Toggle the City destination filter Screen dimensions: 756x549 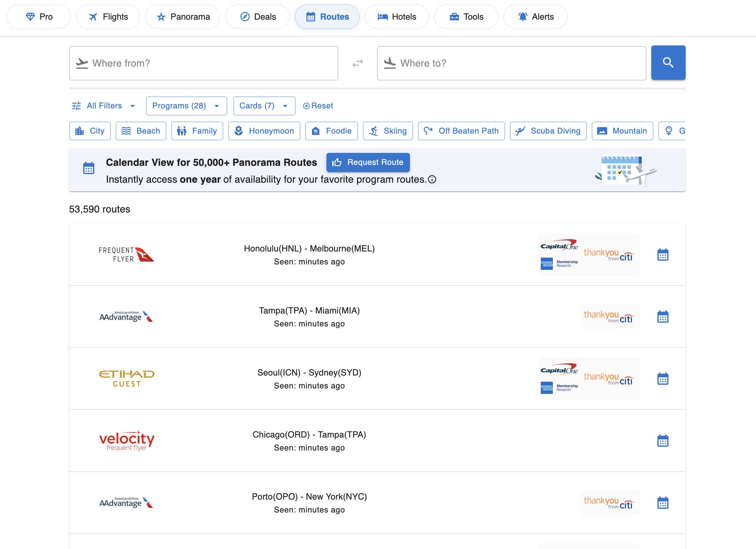coord(90,131)
